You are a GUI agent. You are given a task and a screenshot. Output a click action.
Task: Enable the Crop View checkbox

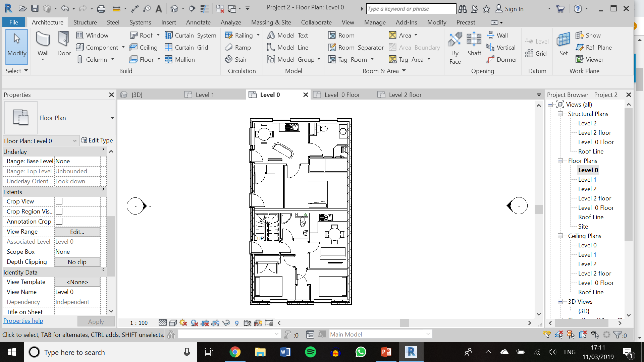click(x=59, y=201)
